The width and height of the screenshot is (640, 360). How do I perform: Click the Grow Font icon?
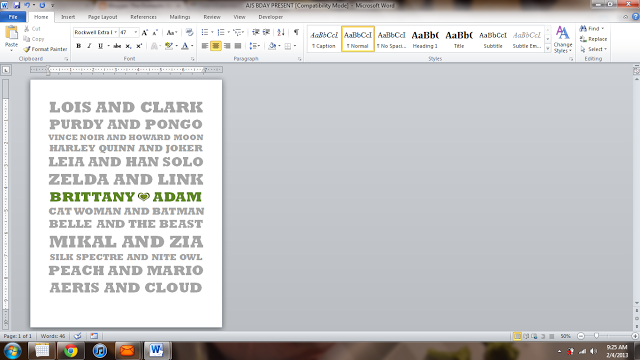click(x=144, y=32)
